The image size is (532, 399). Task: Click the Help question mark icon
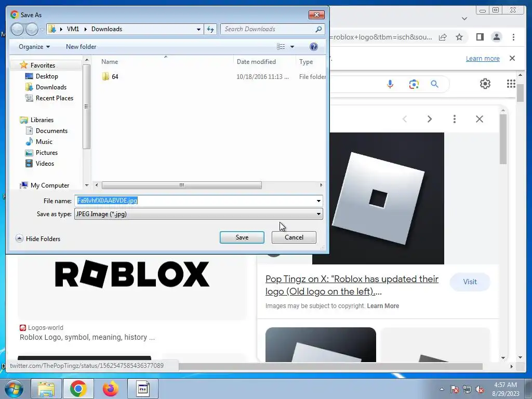point(314,46)
